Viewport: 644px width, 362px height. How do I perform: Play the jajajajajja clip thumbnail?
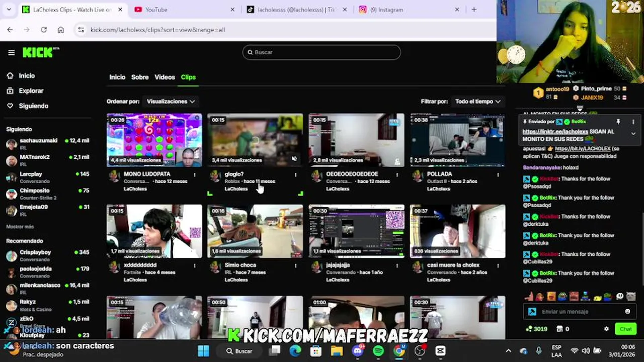(x=357, y=231)
